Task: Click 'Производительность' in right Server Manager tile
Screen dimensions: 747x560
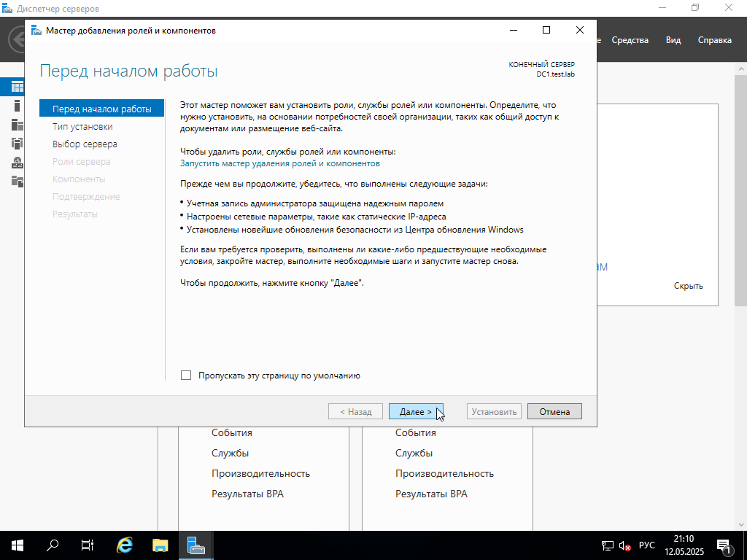Action: point(444,473)
